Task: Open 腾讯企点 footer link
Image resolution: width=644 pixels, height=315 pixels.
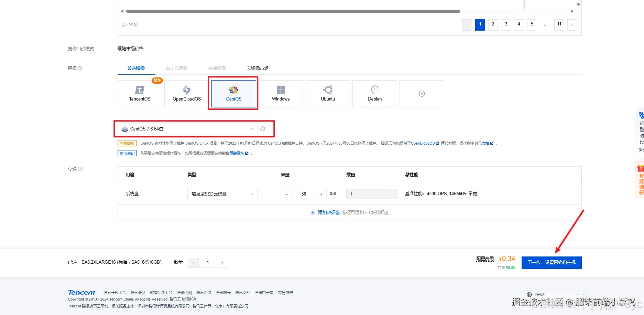Action: click(x=204, y=293)
